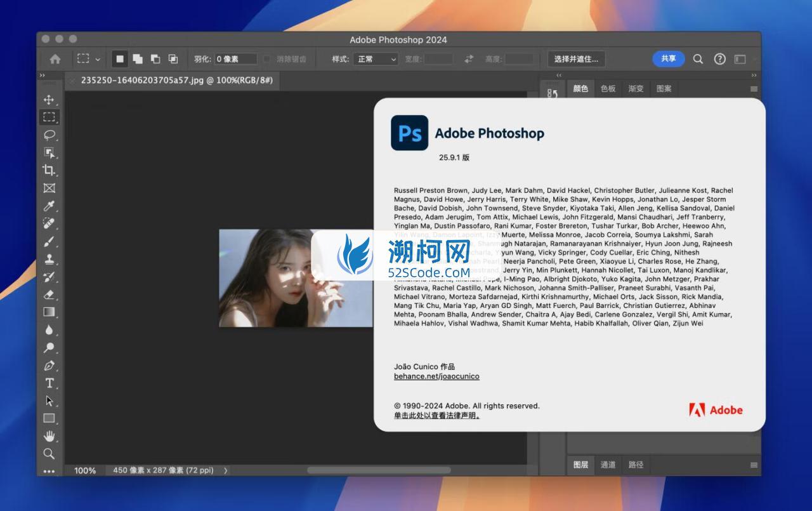This screenshot has width=812, height=511.
Task: Open the three-dot Edit Toolbar menu
Action: click(49, 471)
